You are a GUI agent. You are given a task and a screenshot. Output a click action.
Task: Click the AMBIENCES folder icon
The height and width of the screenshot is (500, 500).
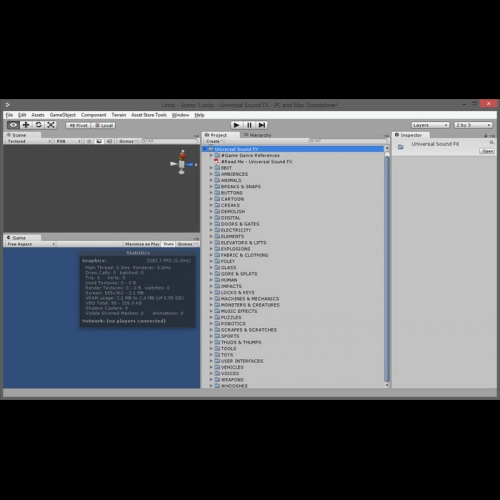tap(217, 174)
